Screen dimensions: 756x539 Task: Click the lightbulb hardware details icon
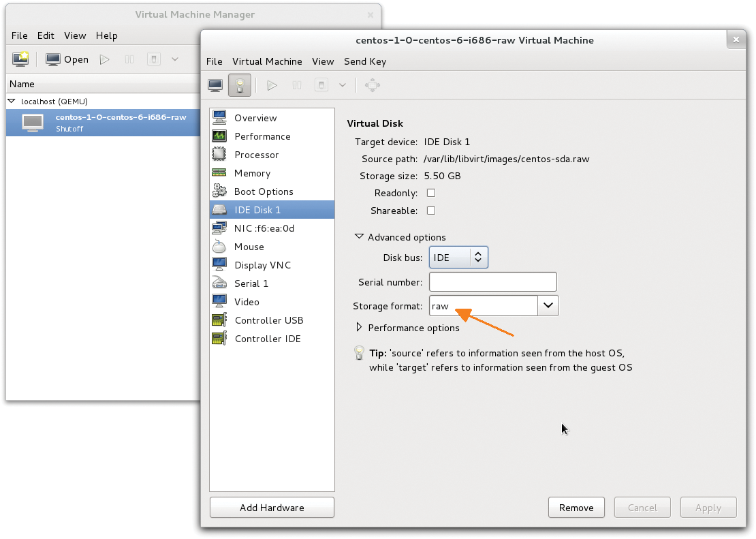239,84
